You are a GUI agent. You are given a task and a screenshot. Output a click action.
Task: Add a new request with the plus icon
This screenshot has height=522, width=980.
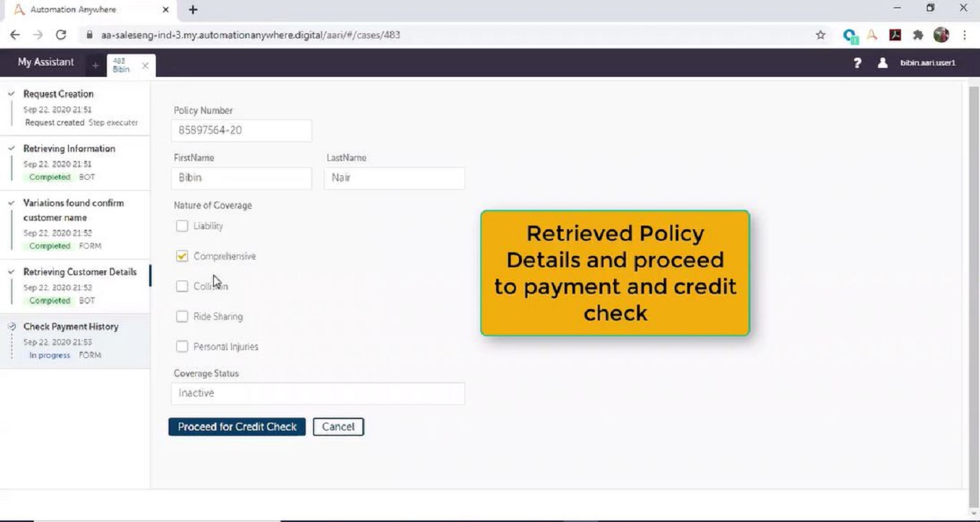coord(95,66)
